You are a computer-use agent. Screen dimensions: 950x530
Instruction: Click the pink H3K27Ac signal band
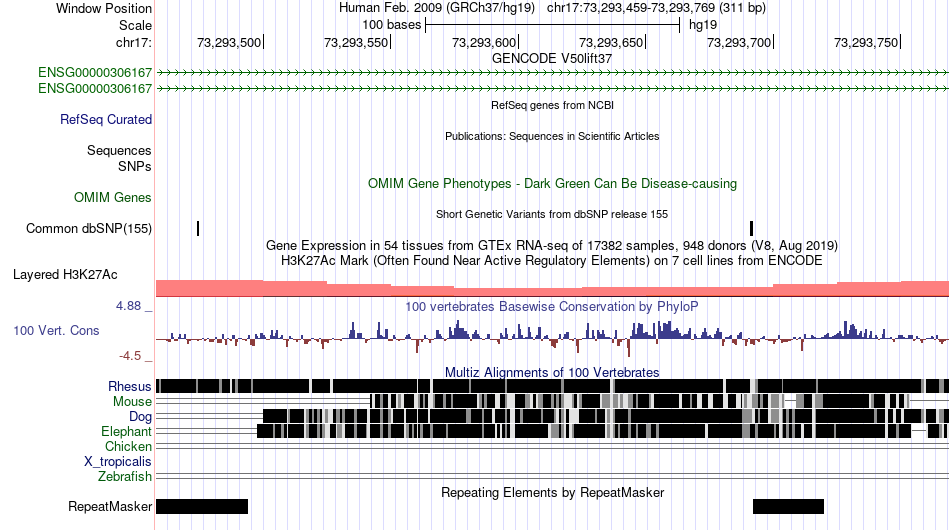[x=553, y=288]
